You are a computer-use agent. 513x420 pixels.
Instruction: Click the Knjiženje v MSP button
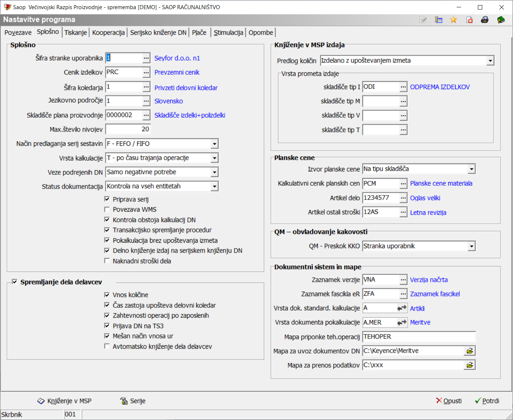(65, 401)
